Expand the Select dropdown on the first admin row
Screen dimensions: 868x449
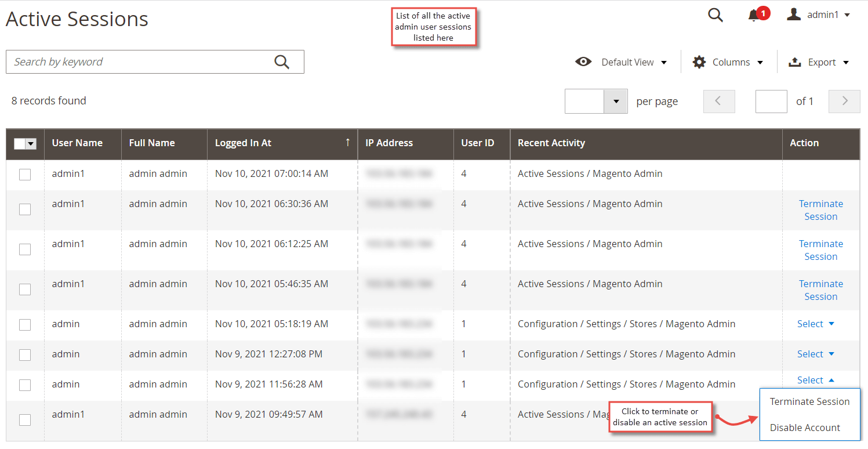815,324
